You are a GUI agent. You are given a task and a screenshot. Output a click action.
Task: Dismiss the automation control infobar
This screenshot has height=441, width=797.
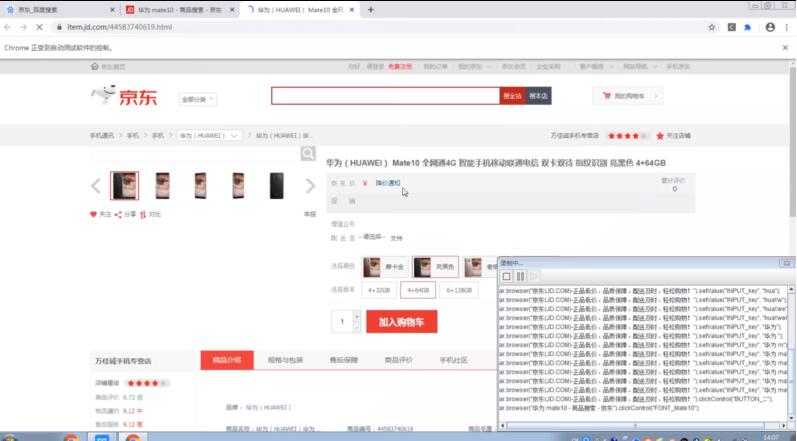(x=785, y=47)
